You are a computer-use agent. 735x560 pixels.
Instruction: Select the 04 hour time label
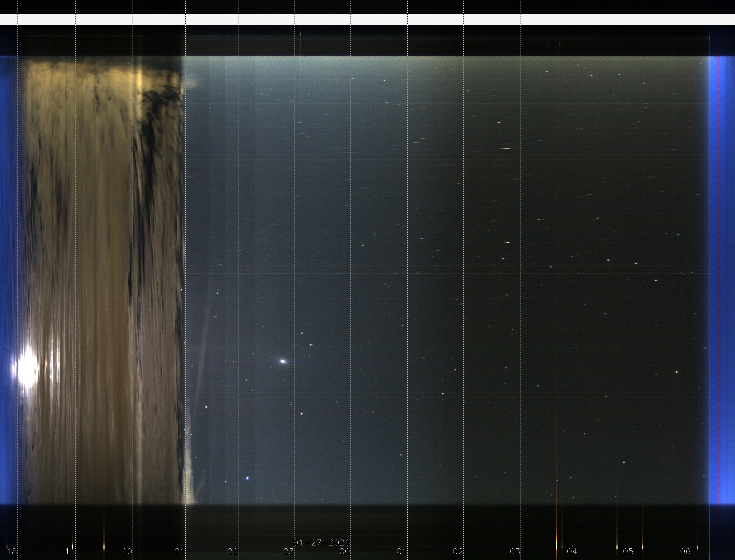[572, 551]
